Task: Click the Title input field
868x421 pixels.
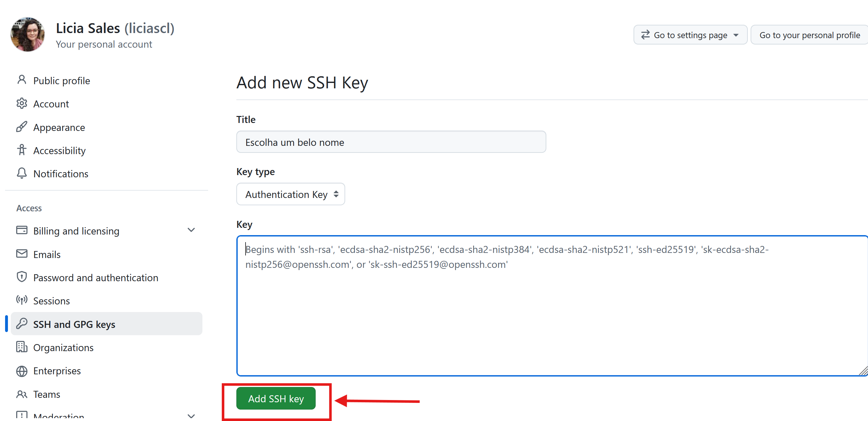Action: point(391,142)
